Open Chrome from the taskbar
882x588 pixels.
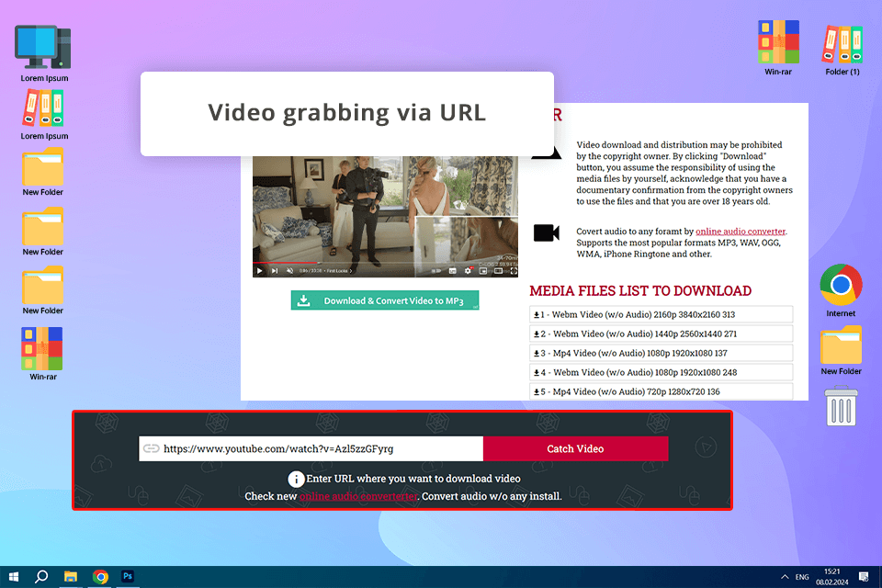tap(100, 577)
